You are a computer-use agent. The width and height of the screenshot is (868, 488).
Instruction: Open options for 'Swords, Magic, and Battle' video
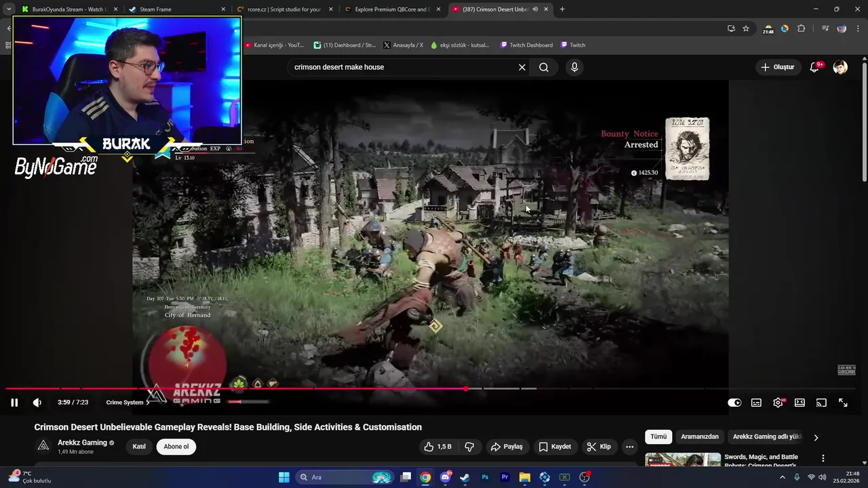[823, 459]
